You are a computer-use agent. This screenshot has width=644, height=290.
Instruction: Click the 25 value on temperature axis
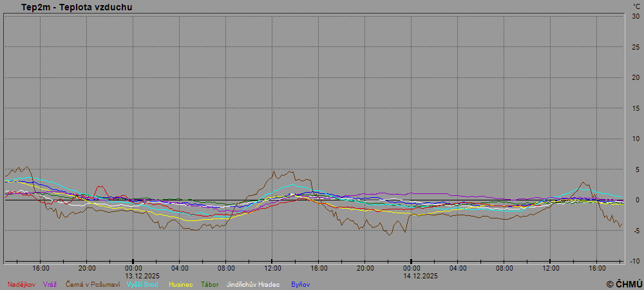click(635, 47)
